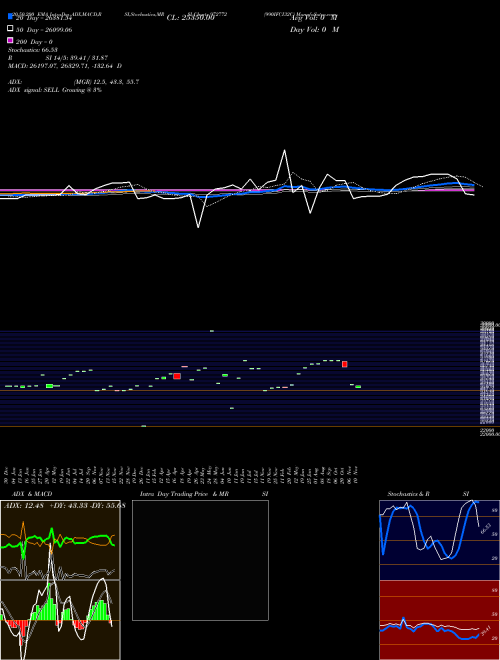Select the CL: 25350.00 closing price text
This screenshot has width=500, height=660.
191,18
